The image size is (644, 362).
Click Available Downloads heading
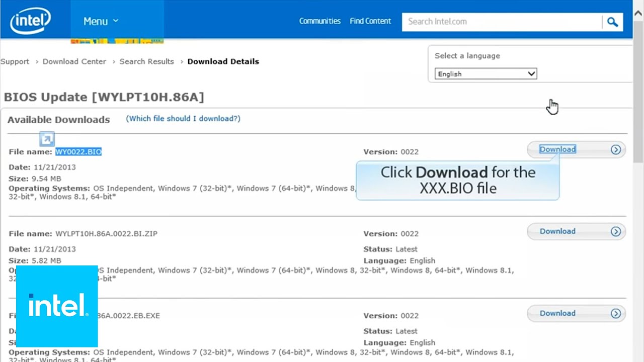click(x=58, y=120)
